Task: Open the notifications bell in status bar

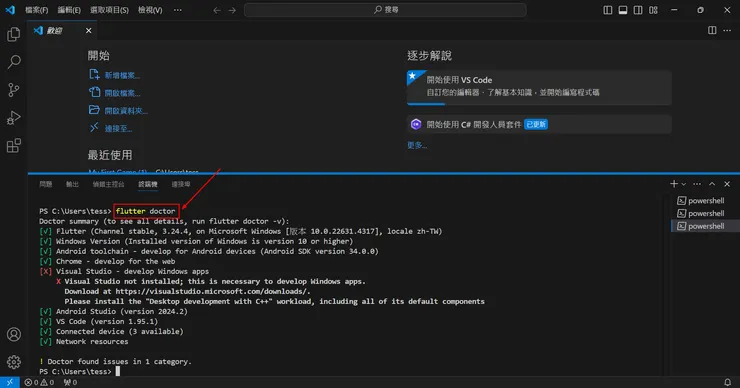Action: [x=727, y=382]
